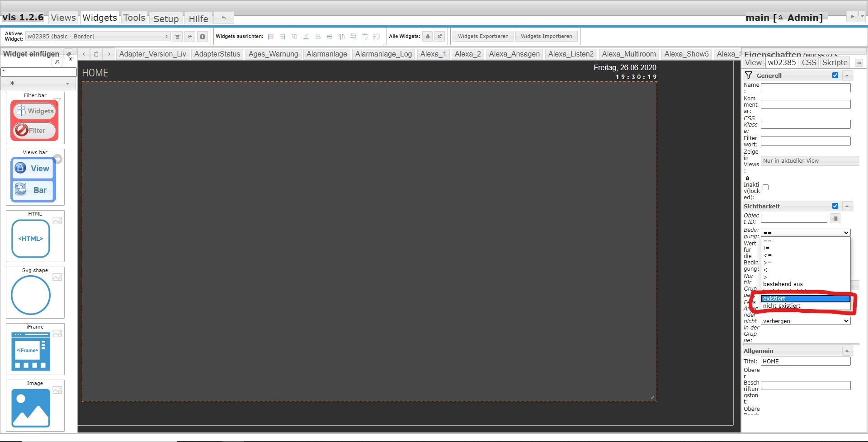Copy the active widget using the copy icon
The image size is (868, 442).
tap(190, 37)
